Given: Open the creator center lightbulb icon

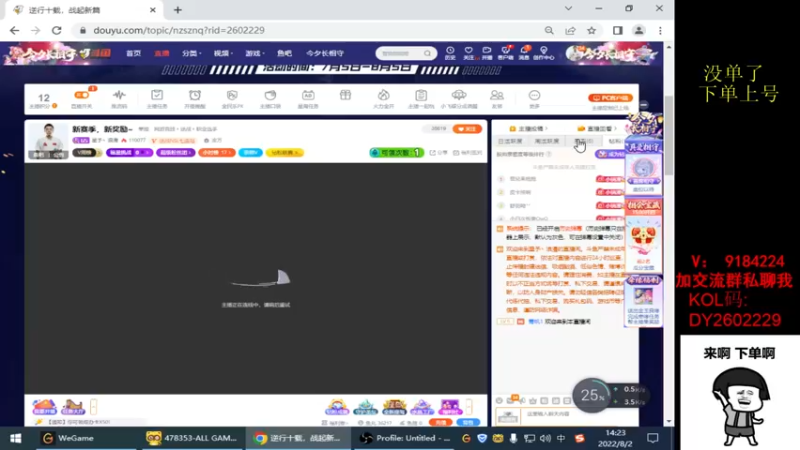Looking at the screenshot, I should (543, 53).
